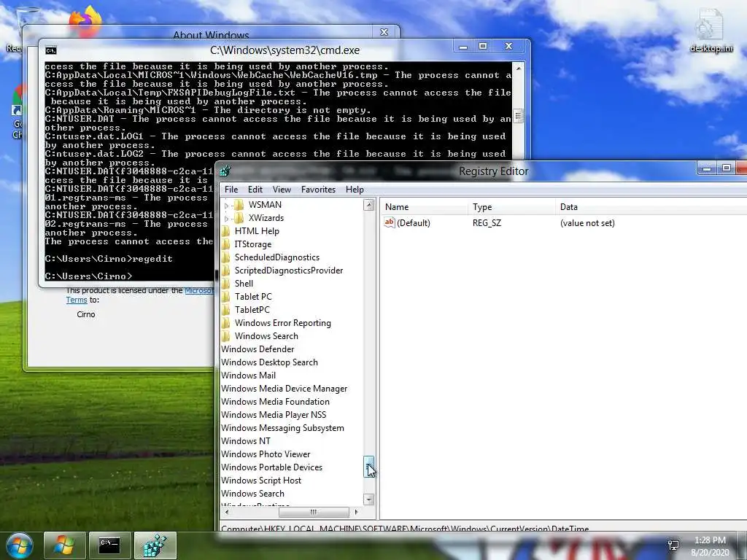
Task: Open the Terms link in About Windows
Action: coord(76,300)
